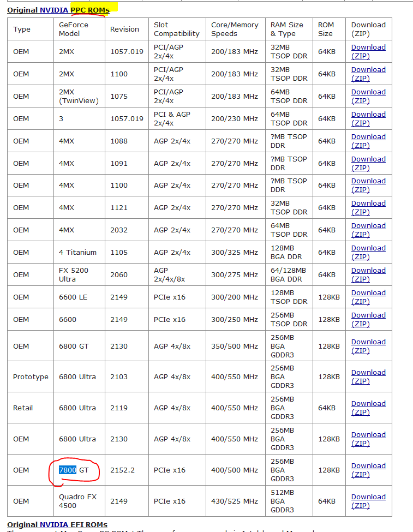
Task: Download ZIP for 6800 GT row
Action: click(x=368, y=346)
